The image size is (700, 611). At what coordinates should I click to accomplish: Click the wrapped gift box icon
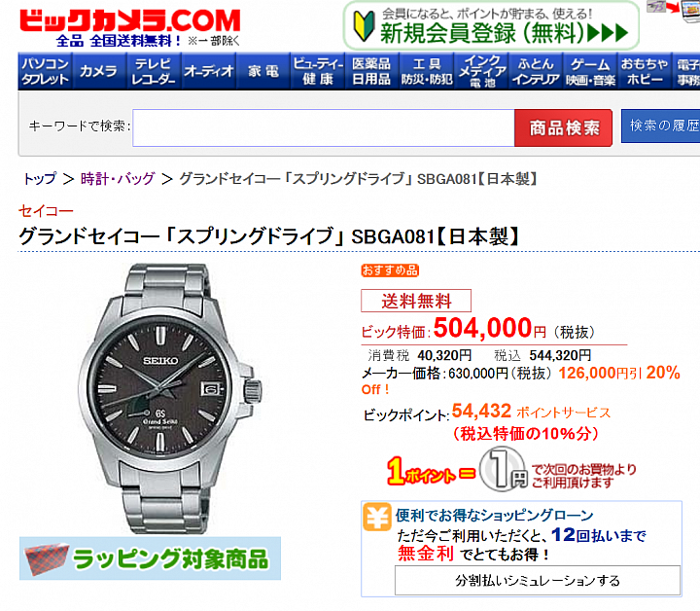47,558
